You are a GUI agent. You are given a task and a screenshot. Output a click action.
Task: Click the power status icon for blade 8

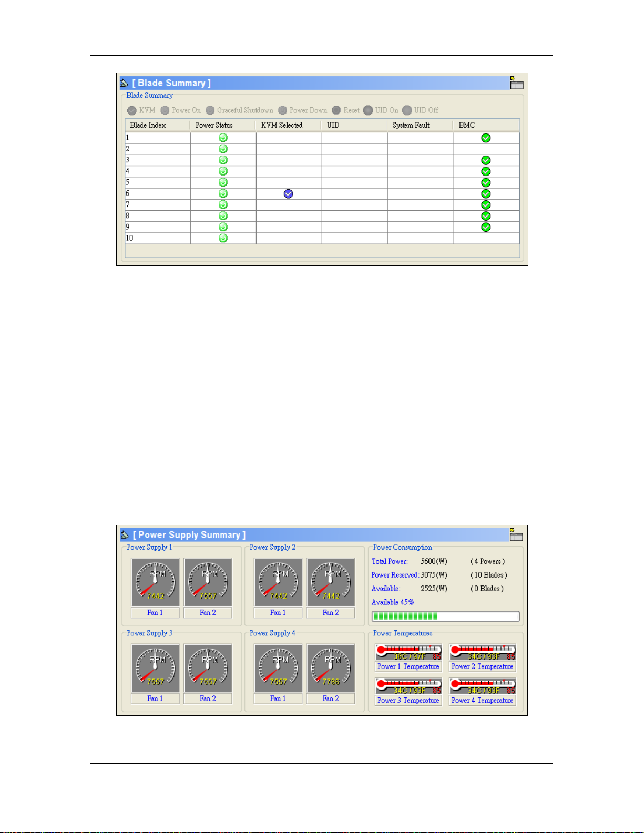223,216
